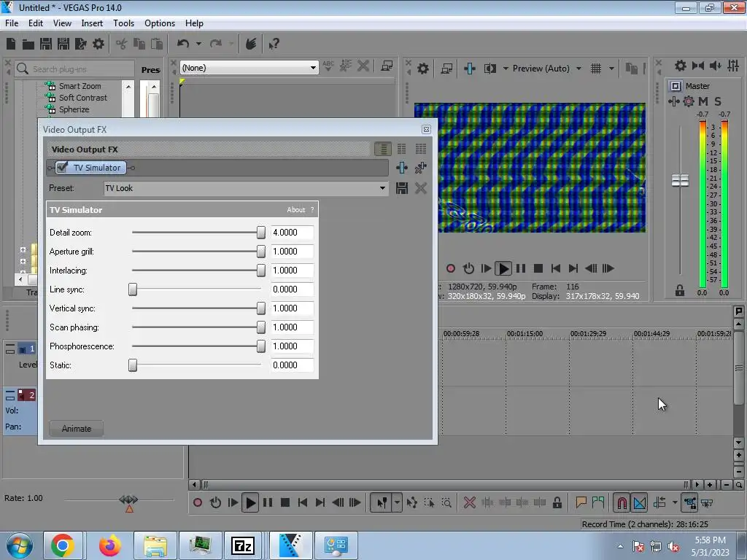Click Play in the timeline transport bar
The height and width of the screenshot is (560, 747).
(250, 502)
